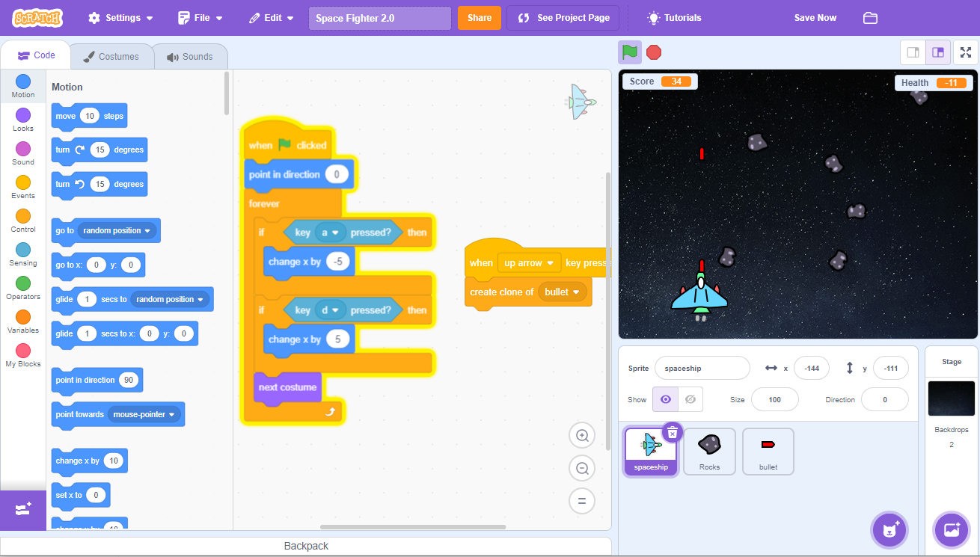Viewport: 980px width, 557px height.
Task: Select the spaceship sprite thumbnail
Action: 651,452
